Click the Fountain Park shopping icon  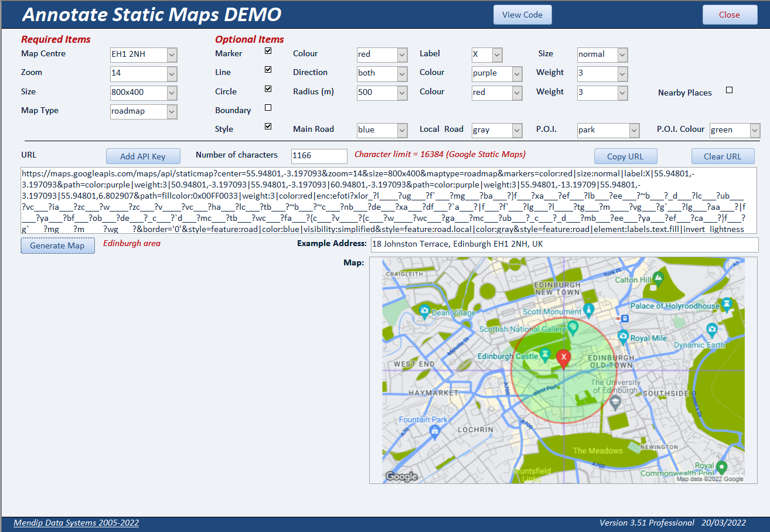pyautogui.click(x=434, y=432)
